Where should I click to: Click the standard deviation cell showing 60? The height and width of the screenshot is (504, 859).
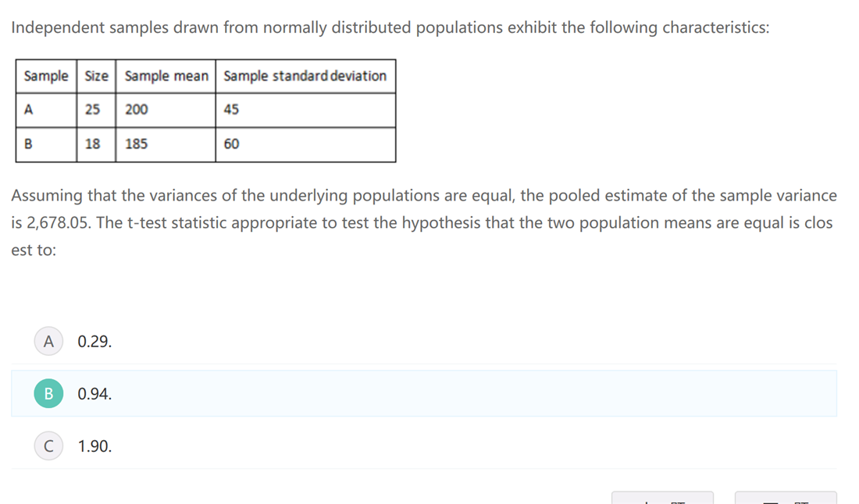(x=305, y=144)
